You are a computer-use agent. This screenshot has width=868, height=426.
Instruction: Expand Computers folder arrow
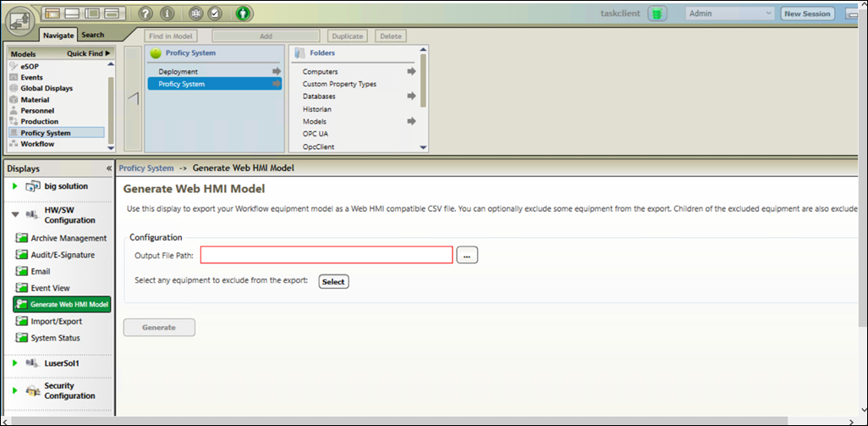click(x=411, y=71)
